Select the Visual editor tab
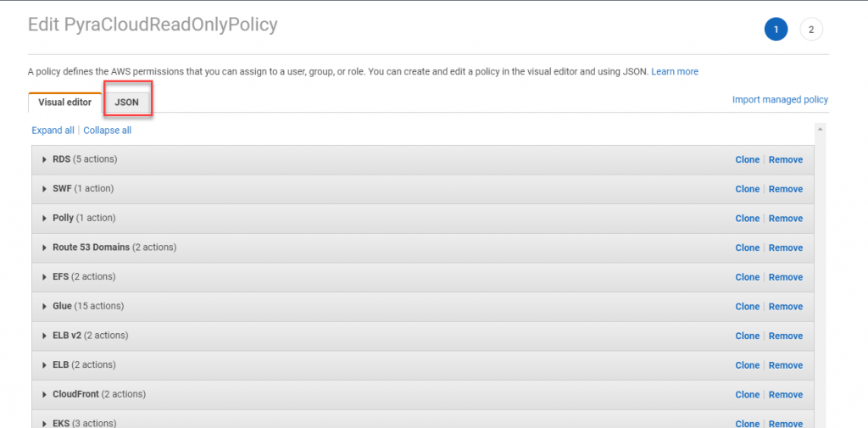Screen dimensions: 868x428 tap(64, 103)
